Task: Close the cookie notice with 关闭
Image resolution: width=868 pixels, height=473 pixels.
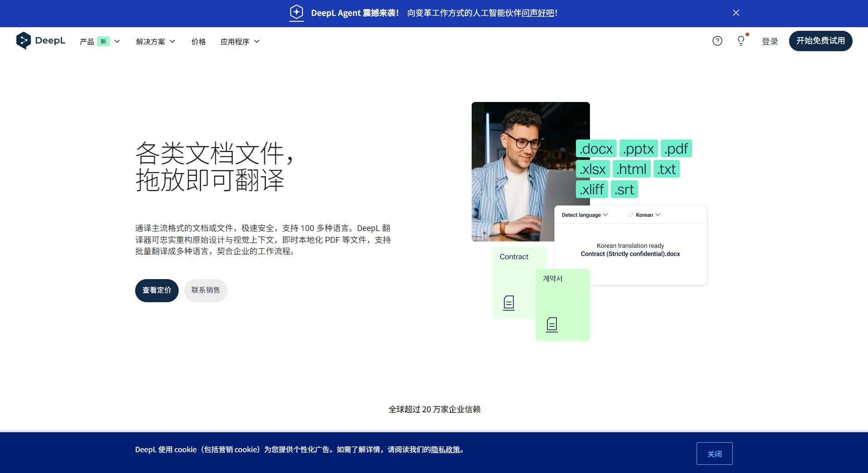Action: (714, 453)
